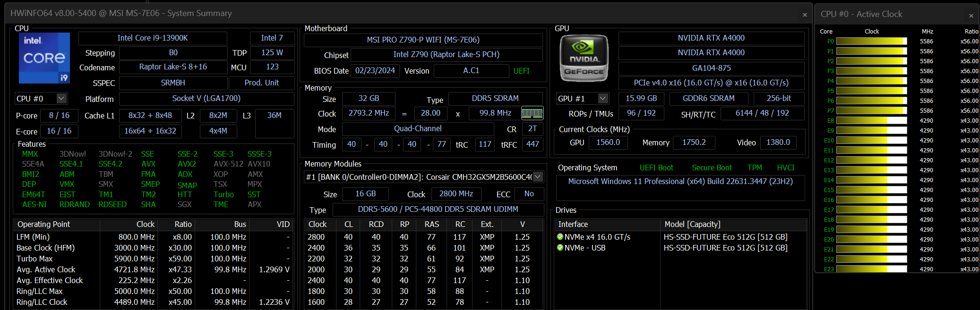The height and width of the screenshot is (310, 980).
Task: Click the GPU memory clock 1750.2 value
Action: click(694, 142)
